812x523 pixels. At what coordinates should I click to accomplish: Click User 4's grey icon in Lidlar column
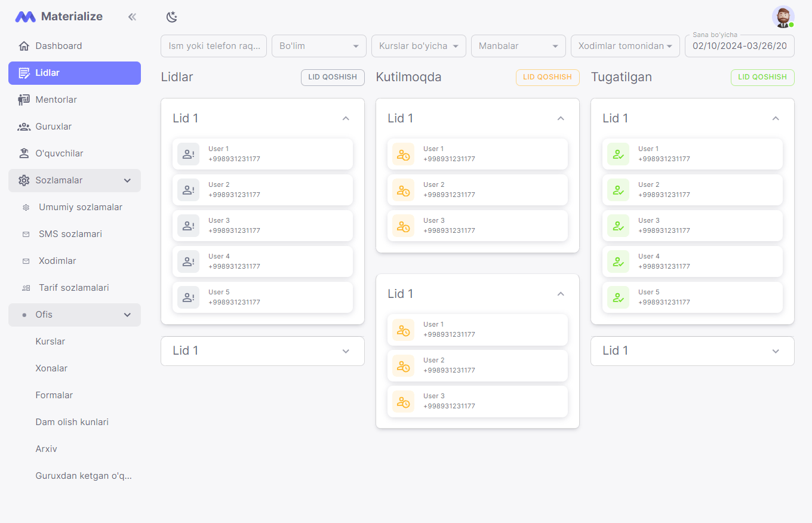pos(188,261)
